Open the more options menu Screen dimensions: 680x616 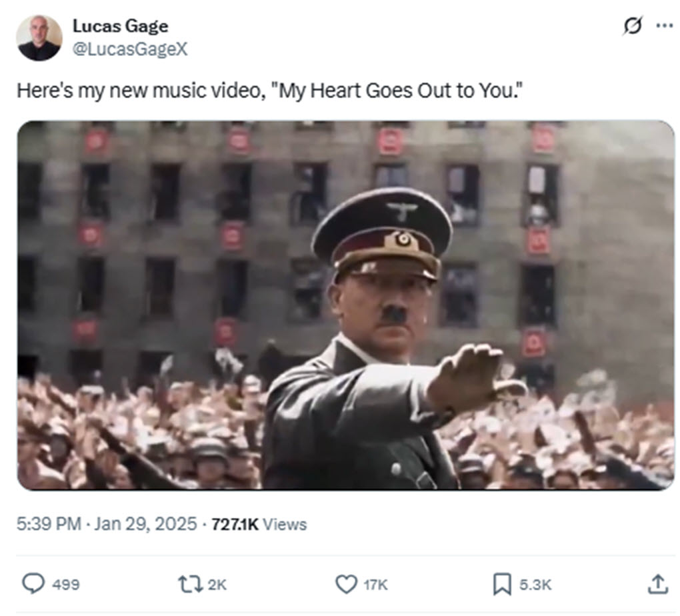663,24
